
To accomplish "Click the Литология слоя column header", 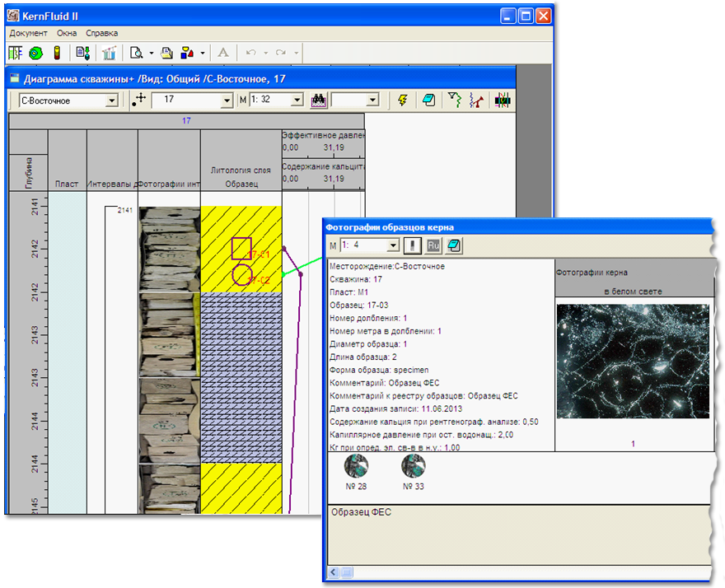I will (x=241, y=170).
